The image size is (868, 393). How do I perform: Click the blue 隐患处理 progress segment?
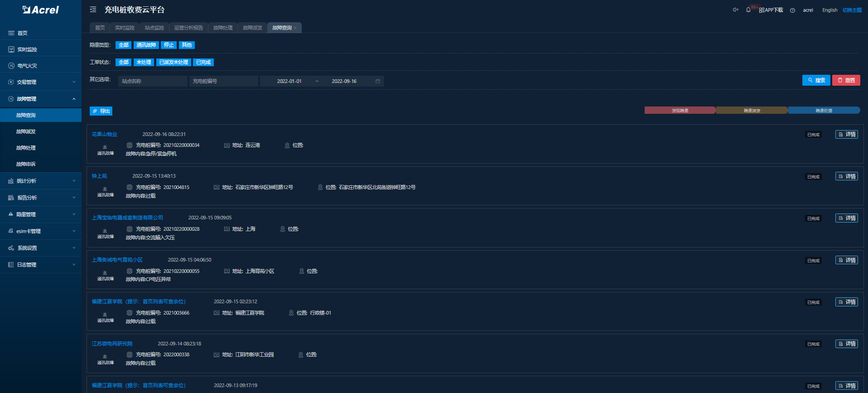pyautogui.click(x=824, y=110)
